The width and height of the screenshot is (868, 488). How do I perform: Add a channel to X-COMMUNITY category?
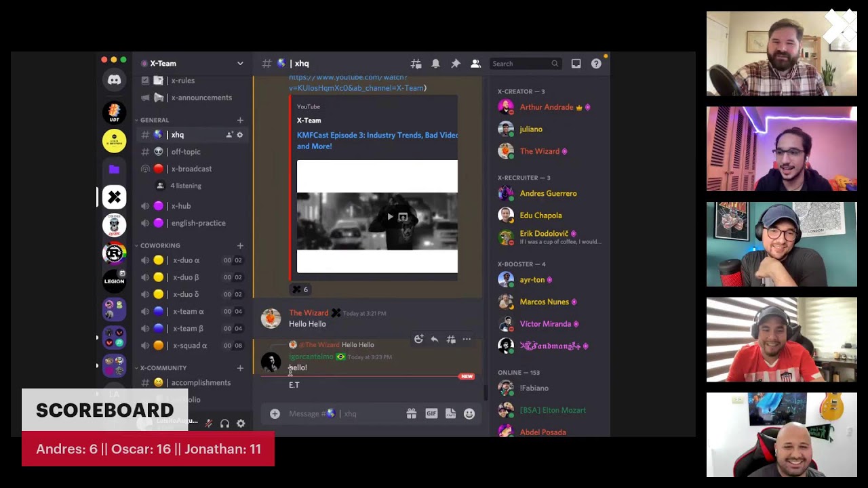tap(240, 368)
